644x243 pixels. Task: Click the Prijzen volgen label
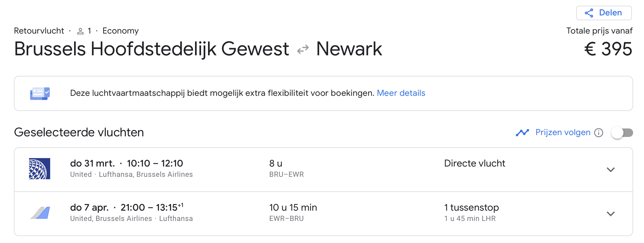click(562, 132)
